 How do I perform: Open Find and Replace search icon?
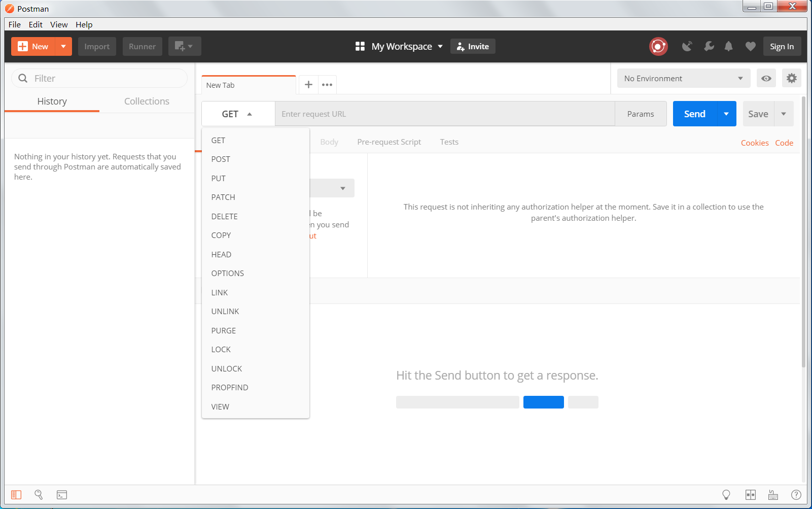pyautogui.click(x=39, y=495)
